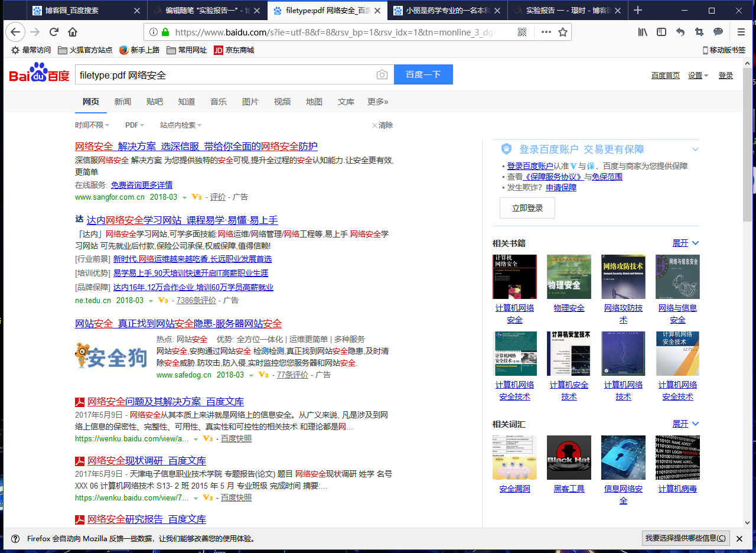The image size is (756, 553).
Task: Click the Firefox reload page button
Action: [54, 32]
